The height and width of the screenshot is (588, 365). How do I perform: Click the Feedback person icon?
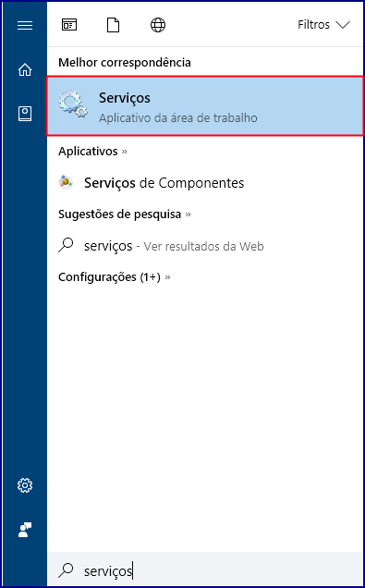[x=25, y=530]
